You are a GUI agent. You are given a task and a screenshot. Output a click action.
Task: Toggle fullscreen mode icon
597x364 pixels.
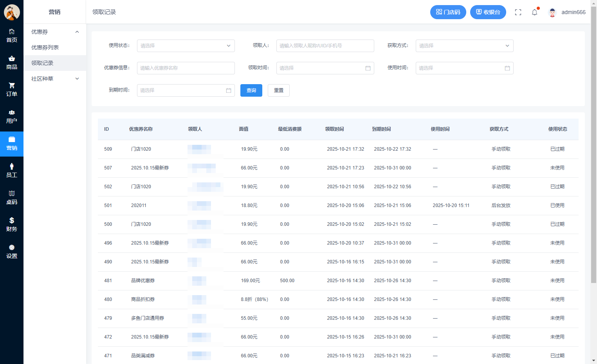518,12
